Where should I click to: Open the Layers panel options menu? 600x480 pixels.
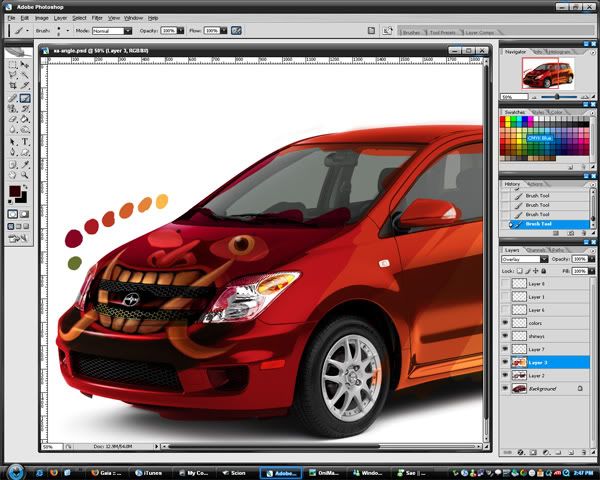pos(592,250)
